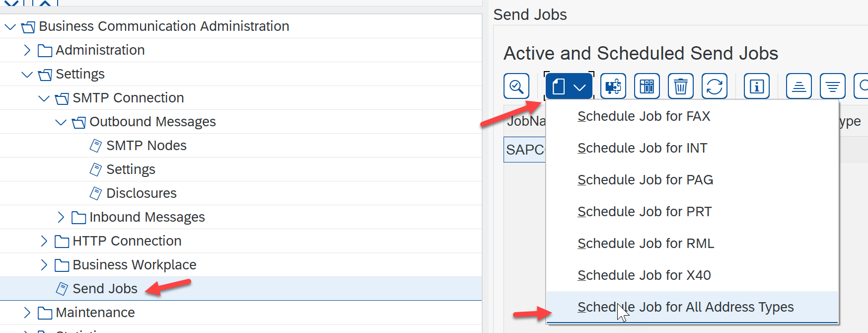Click the open folder icon beside Outbound Messages
Image resolution: width=868 pixels, height=333 pixels.
coord(79,122)
